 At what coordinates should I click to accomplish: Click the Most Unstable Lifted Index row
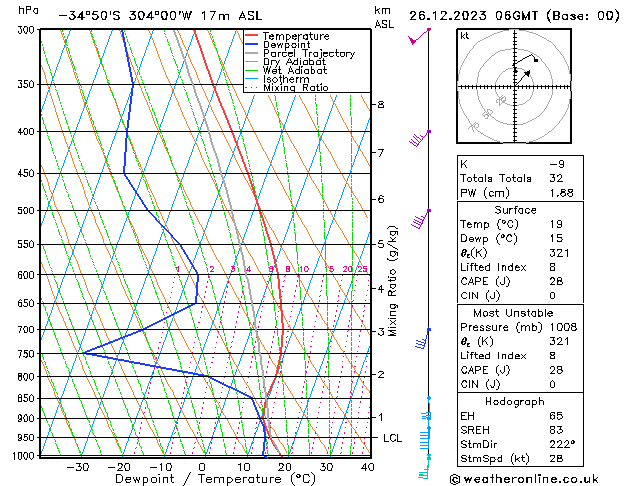520,356
